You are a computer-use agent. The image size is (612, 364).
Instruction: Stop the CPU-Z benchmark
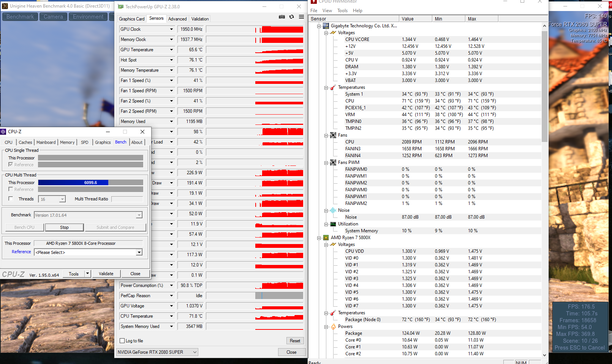click(64, 227)
